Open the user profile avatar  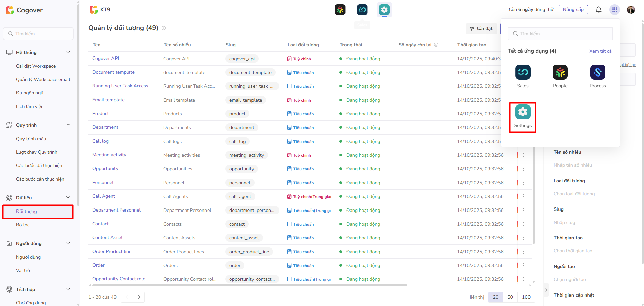pyautogui.click(x=631, y=10)
